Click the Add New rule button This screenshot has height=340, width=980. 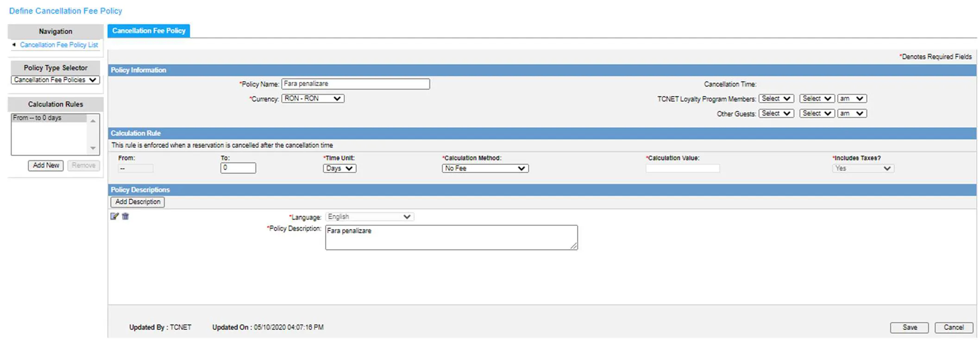click(x=46, y=165)
